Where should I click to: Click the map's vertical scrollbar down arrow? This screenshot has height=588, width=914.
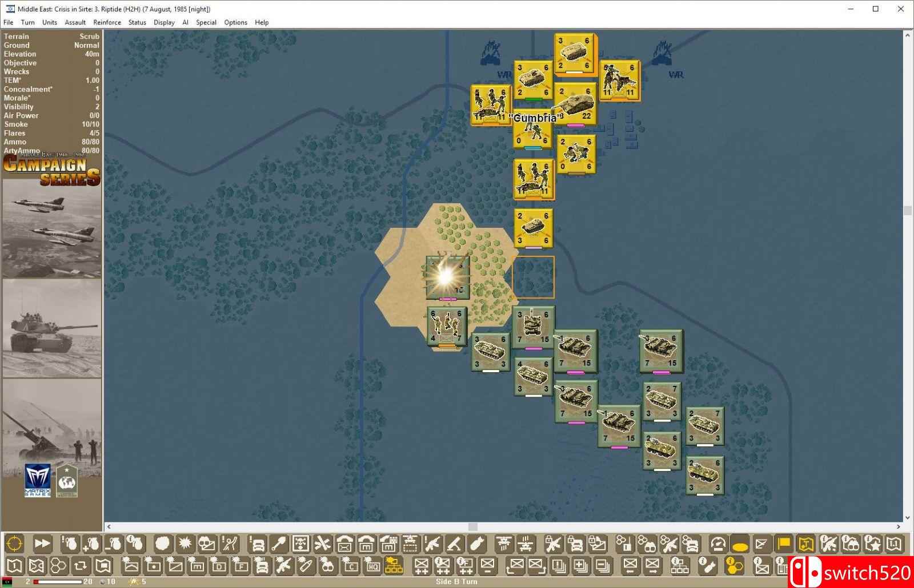(x=908, y=518)
